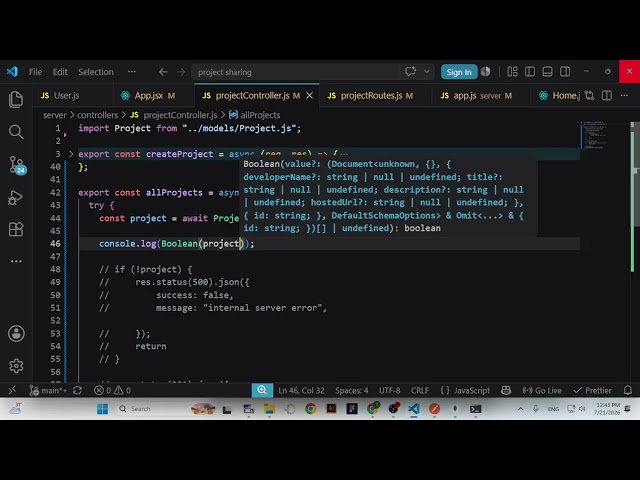Show additional views via activity bar ellipsis
The height and width of the screenshot is (480, 640).
[x=16, y=261]
